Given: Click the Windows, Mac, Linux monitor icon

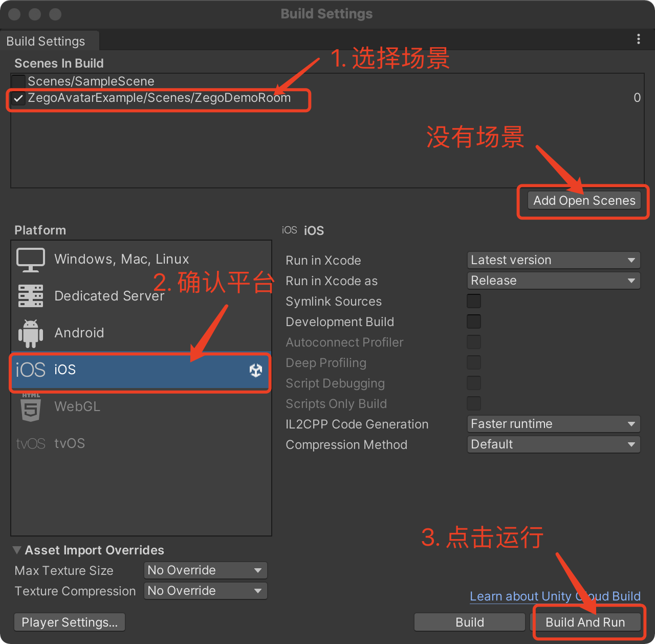Looking at the screenshot, I should click(31, 260).
